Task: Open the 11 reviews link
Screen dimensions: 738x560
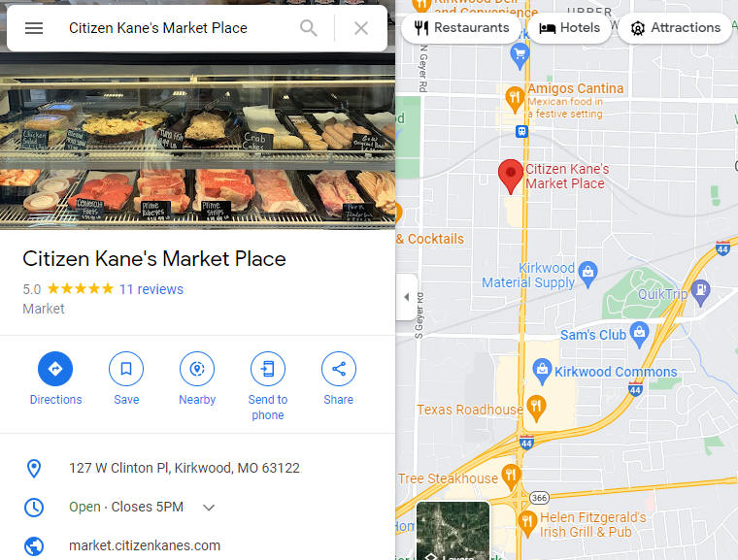Action: 151,289
